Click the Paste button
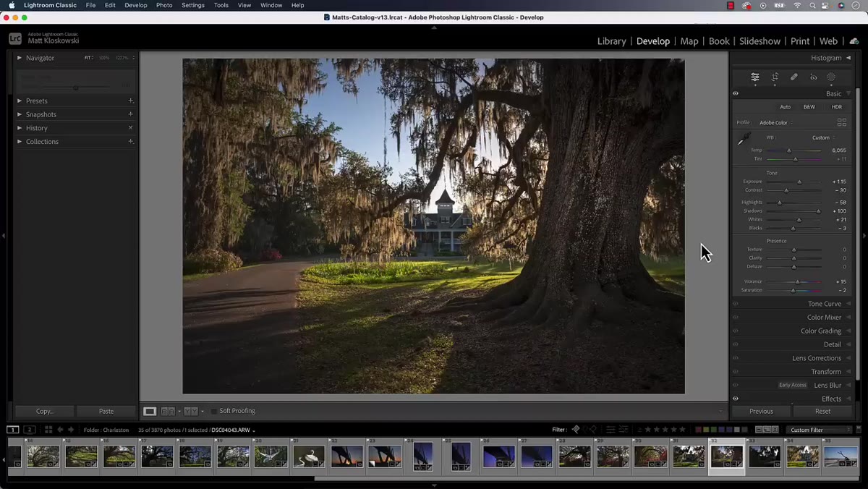868x489 pixels. [x=106, y=411]
